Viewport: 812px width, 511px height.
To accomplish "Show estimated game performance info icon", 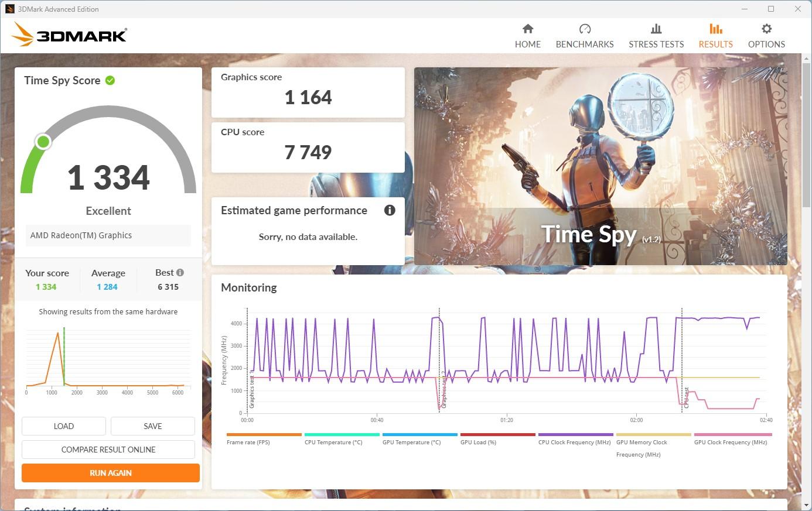I will (390, 210).
